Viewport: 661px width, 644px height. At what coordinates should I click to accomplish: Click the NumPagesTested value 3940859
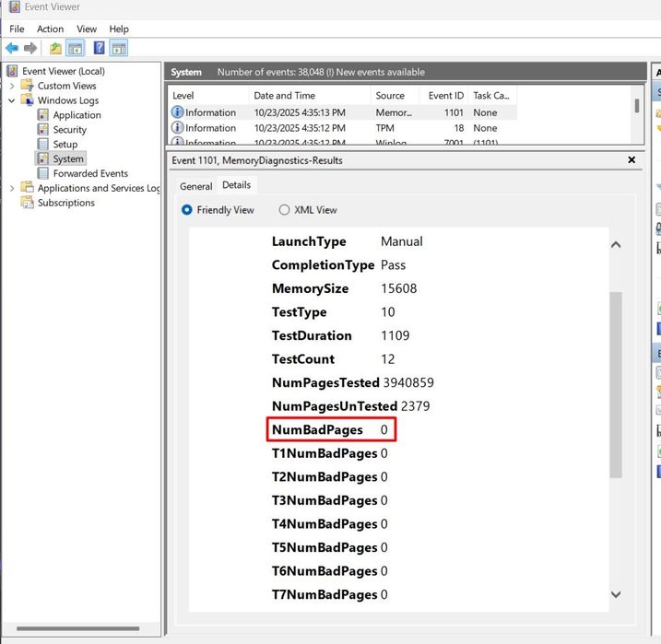tap(408, 382)
